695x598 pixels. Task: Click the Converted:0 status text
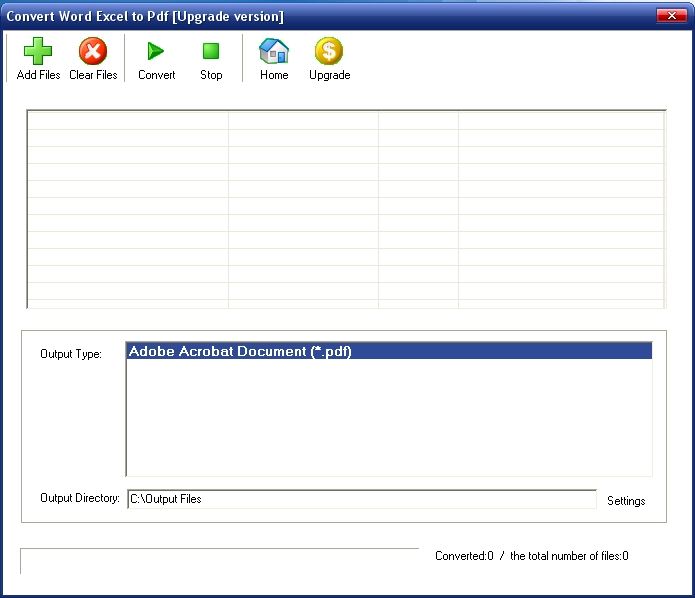click(464, 556)
